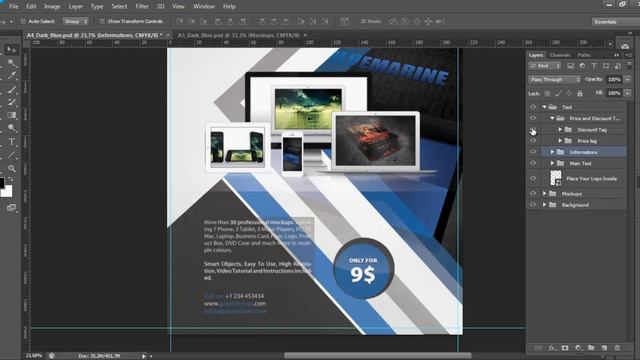Switch to the Channels tab

coord(560,55)
